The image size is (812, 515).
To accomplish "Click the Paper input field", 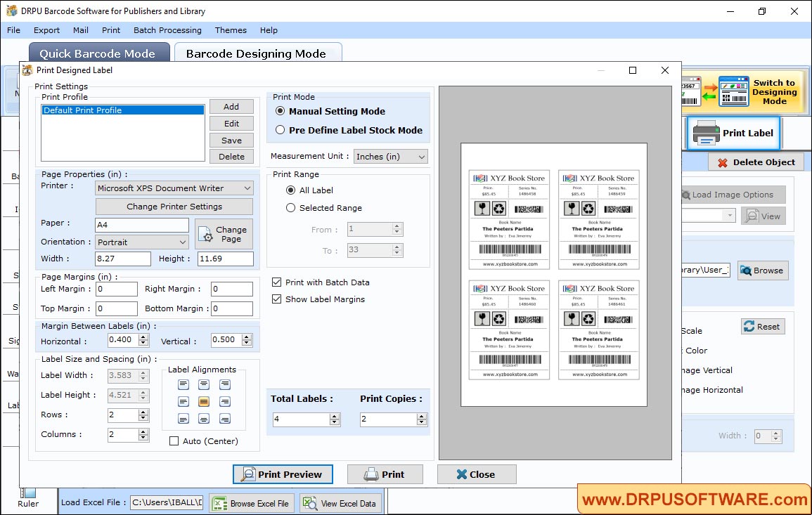I will click(143, 225).
